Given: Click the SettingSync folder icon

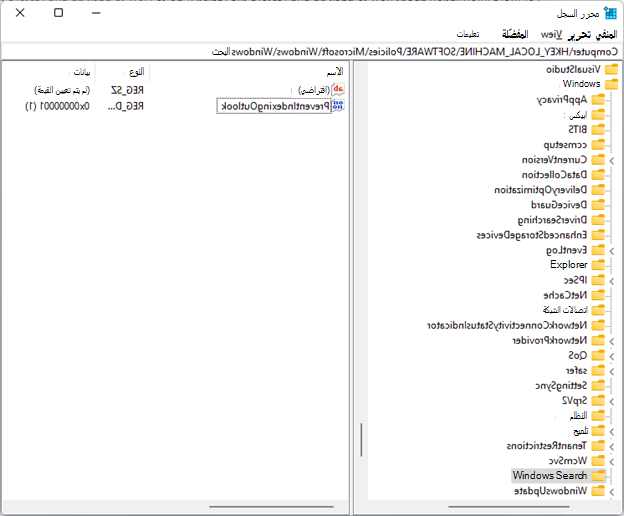Looking at the screenshot, I should click(x=598, y=386).
